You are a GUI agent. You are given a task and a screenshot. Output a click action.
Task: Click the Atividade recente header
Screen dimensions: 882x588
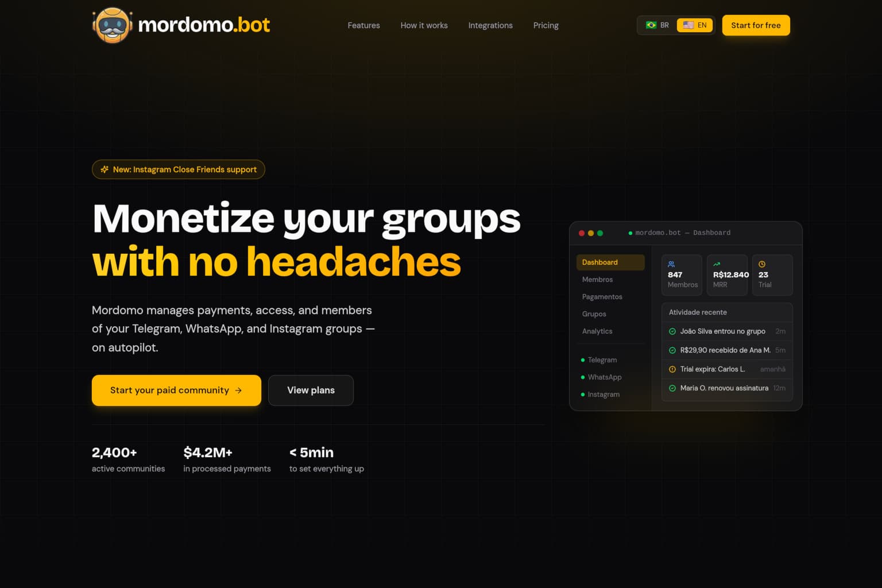click(727, 312)
